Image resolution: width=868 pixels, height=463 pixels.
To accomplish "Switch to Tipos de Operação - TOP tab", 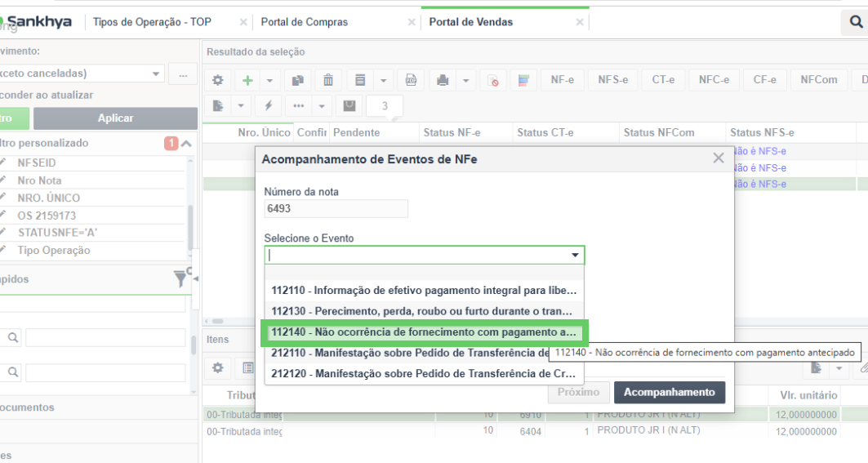I will pyautogui.click(x=152, y=22).
